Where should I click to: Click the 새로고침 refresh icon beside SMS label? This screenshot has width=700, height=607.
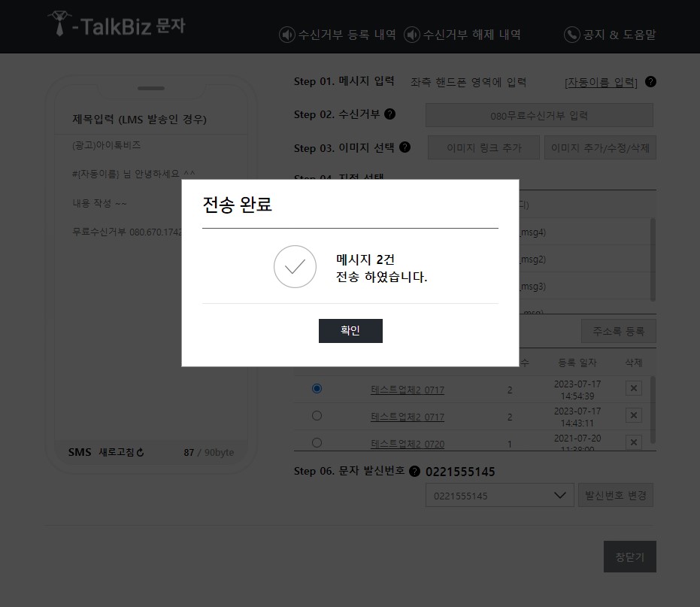[x=138, y=452]
